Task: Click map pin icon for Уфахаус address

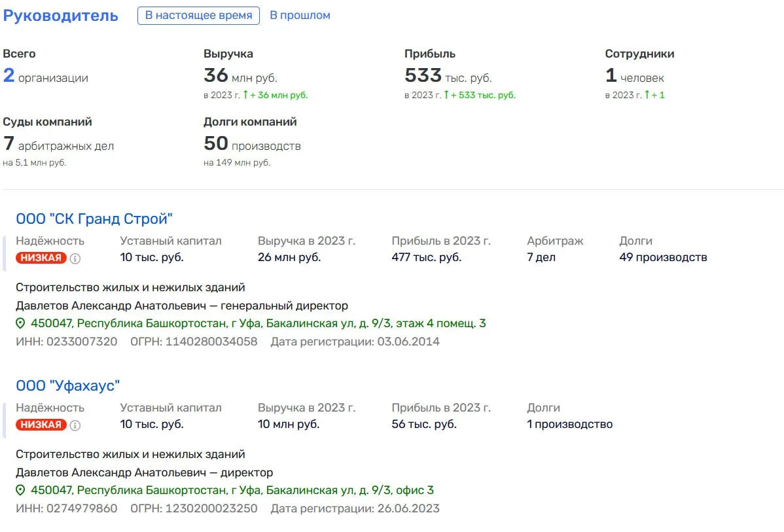Action: point(20,491)
